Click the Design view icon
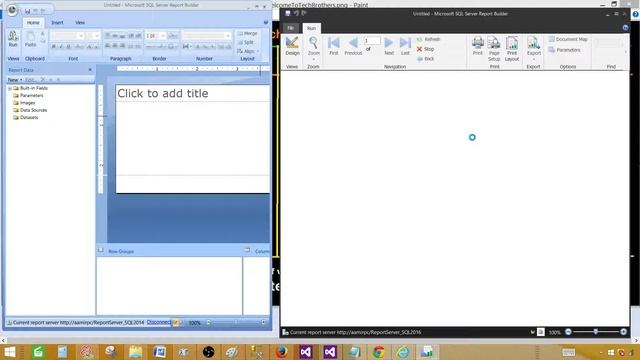The image size is (640, 360). point(292,46)
